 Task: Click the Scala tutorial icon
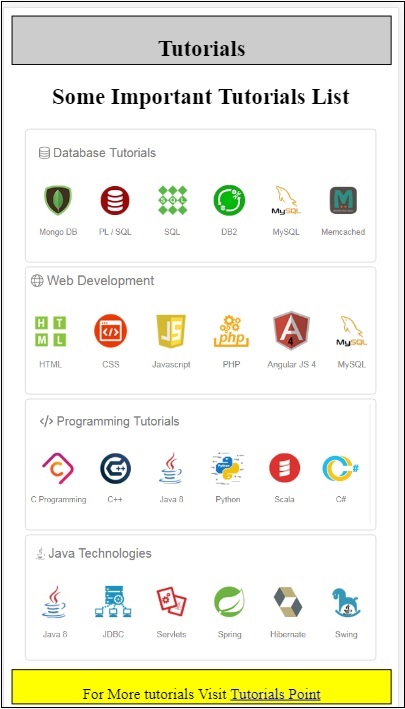[284, 468]
